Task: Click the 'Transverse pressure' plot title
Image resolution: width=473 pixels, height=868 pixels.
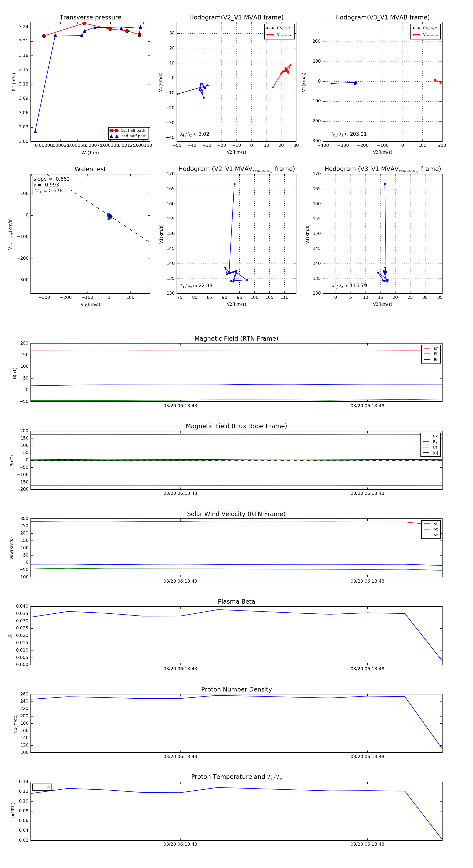Action: (x=90, y=18)
